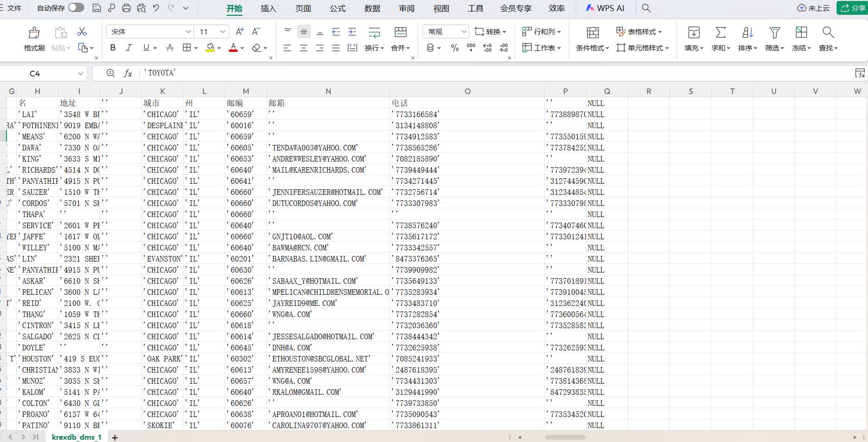Apply the thousands separator (000) format
This screenshot has width=868, height=442.
[x=471, y=48]
